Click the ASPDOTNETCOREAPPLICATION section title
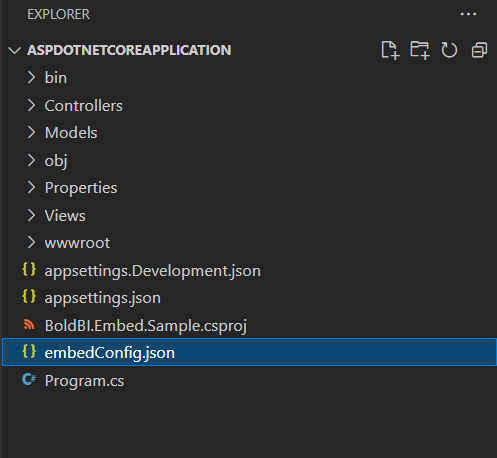 (129, 50)
